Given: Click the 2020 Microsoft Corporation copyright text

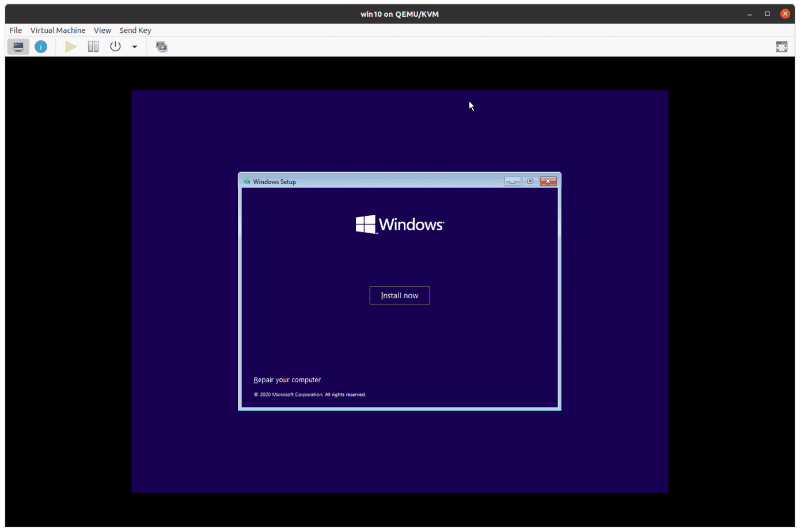Looking at the screenshot, I should 310,394.
